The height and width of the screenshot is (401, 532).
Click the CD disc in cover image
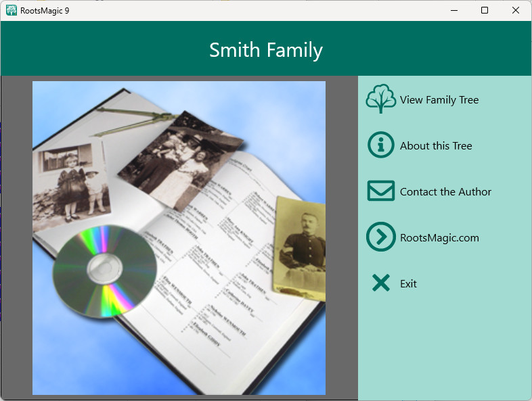point(105,270)
